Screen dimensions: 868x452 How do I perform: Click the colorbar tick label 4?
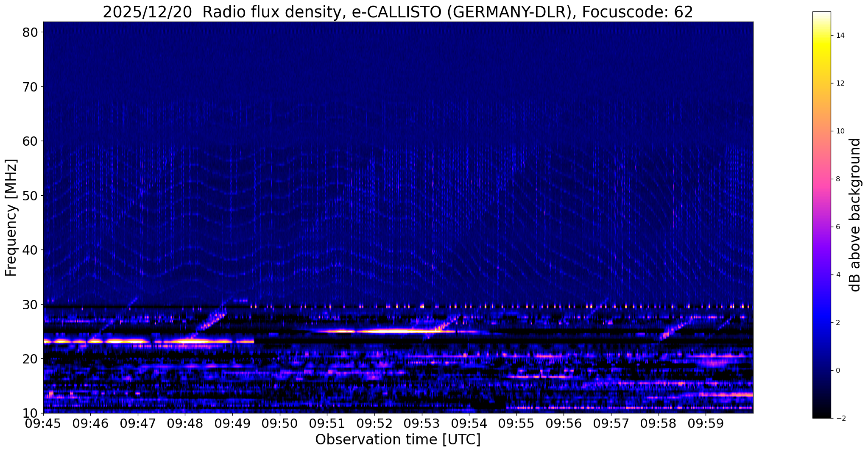pos(837,275)
